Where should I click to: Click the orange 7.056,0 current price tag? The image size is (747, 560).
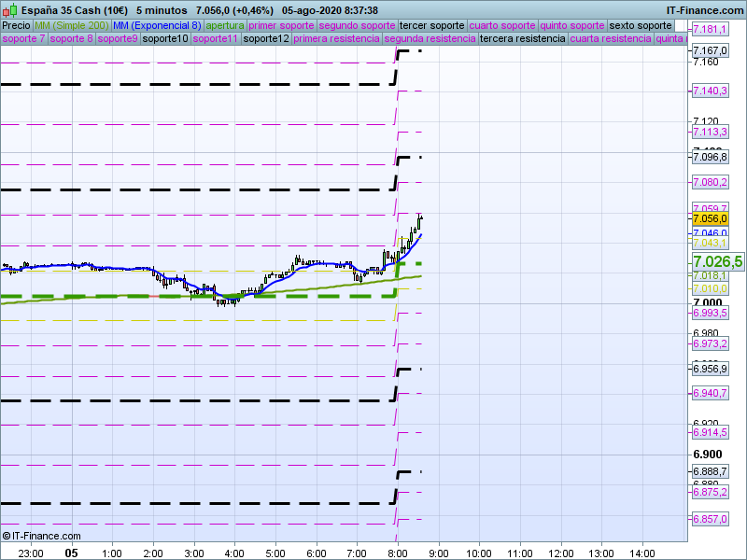click(x=710, y=218)
